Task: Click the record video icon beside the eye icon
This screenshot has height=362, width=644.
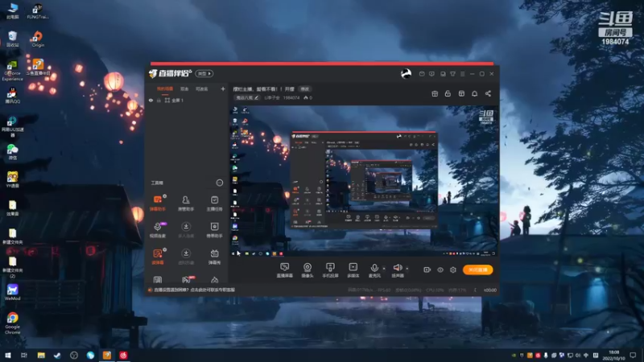Action: pyautogui.click(x=427, y=269)
